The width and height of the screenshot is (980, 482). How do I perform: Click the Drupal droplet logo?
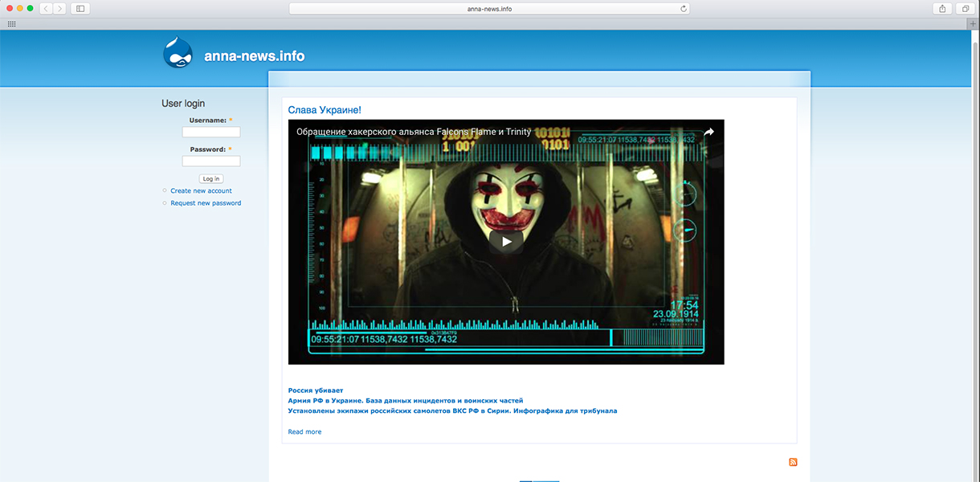(x=178, y=54)
